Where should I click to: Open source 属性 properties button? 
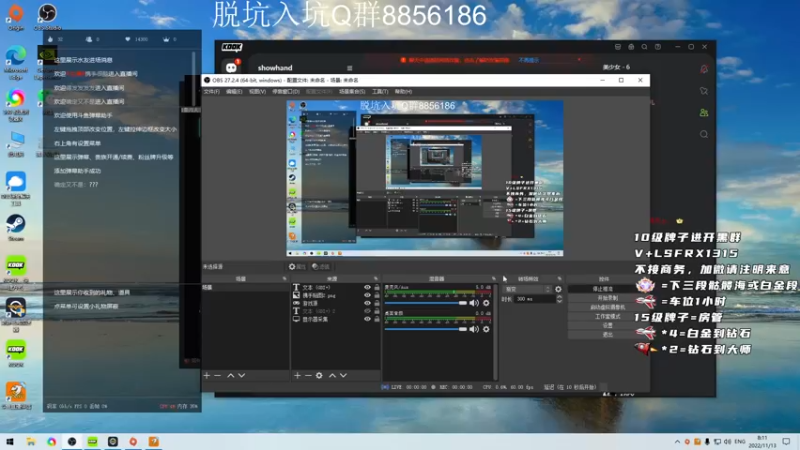pos(297,267)
